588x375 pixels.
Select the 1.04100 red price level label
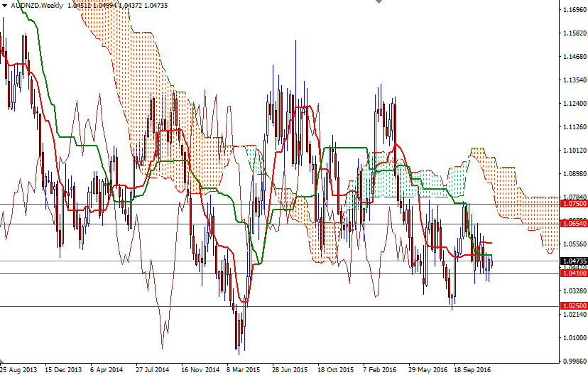[x=574, y=273]
